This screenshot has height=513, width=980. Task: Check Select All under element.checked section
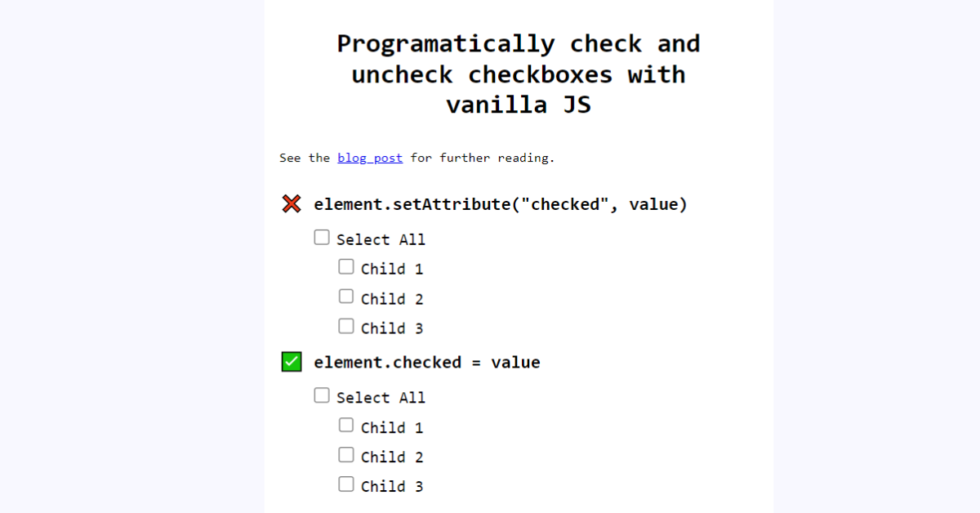[x=322, y=396]
